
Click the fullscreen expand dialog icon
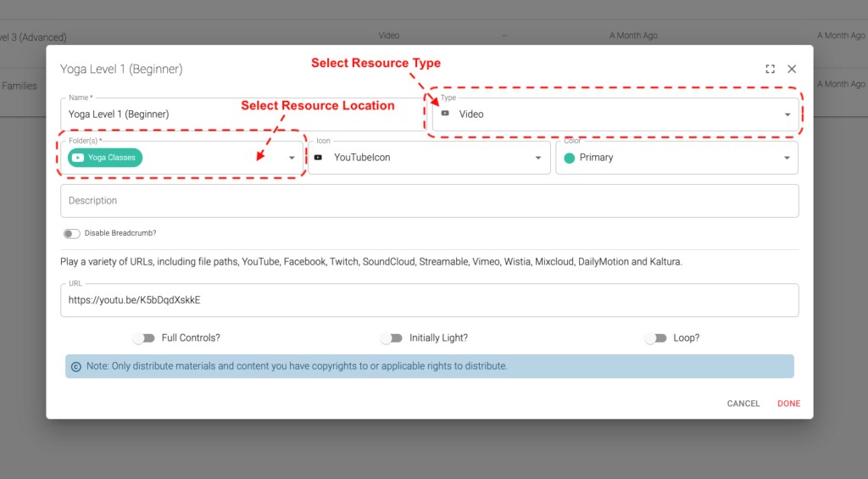[x=770, y=70]
